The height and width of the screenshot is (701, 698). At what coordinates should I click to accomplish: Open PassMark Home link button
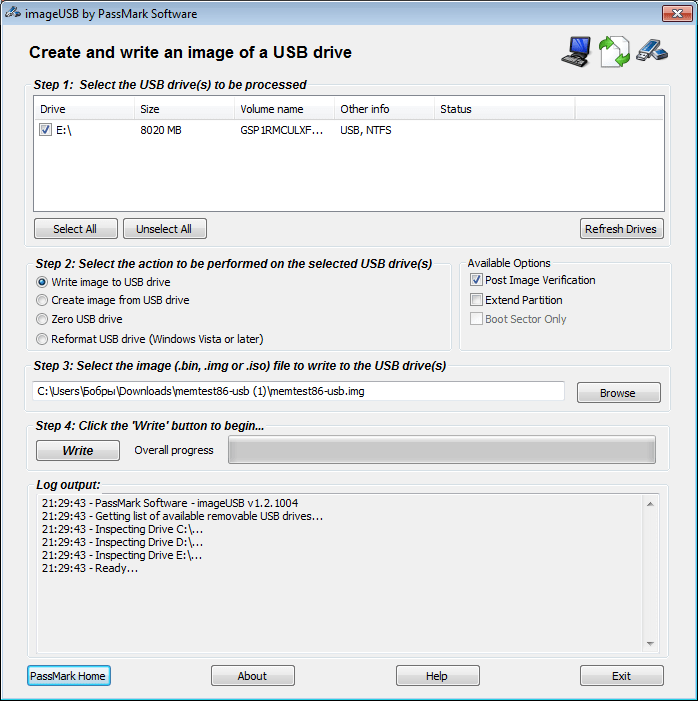(68, 676)
